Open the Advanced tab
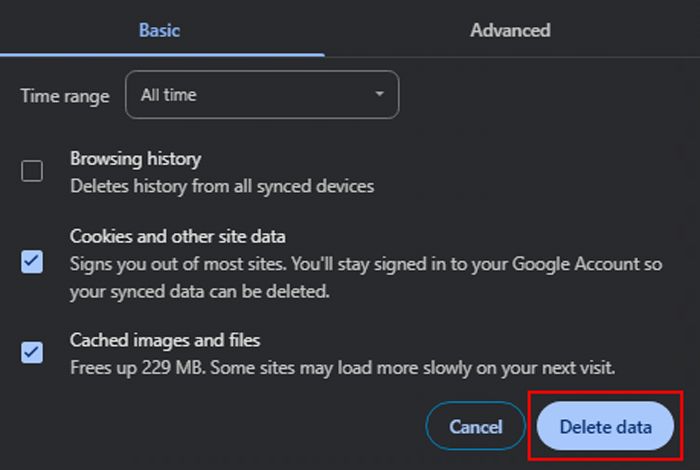The height and width of the screenshot is (470, 700). pyautogui.click(x=510, y=30)
